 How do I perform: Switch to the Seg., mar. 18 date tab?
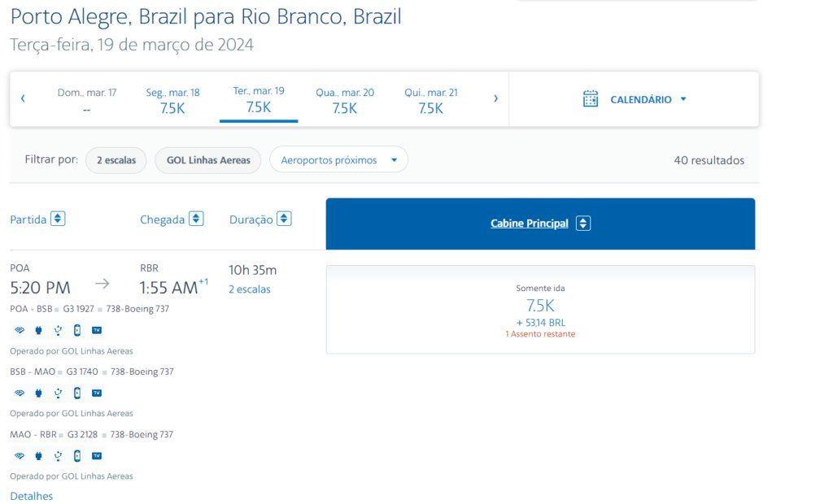(x=172, y=99)
